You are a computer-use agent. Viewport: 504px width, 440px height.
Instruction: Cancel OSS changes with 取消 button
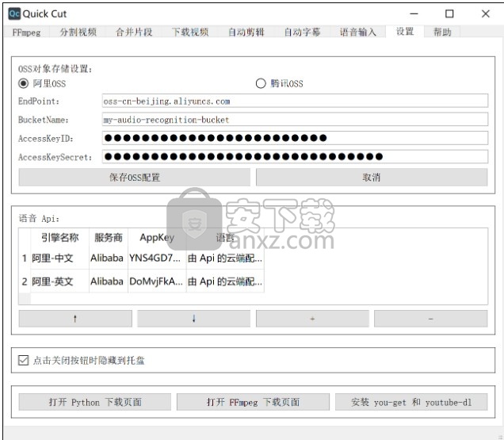coord(372,178)
